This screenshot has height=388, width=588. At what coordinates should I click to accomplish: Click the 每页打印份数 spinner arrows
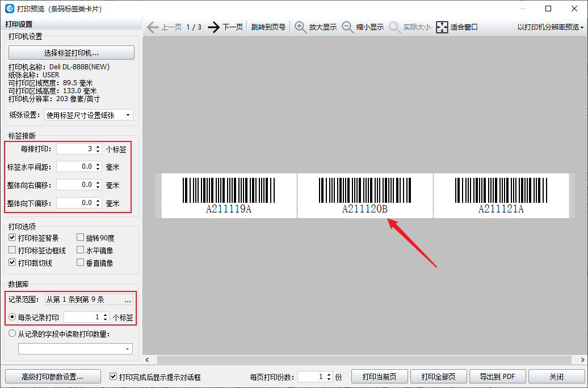point(329,377)
